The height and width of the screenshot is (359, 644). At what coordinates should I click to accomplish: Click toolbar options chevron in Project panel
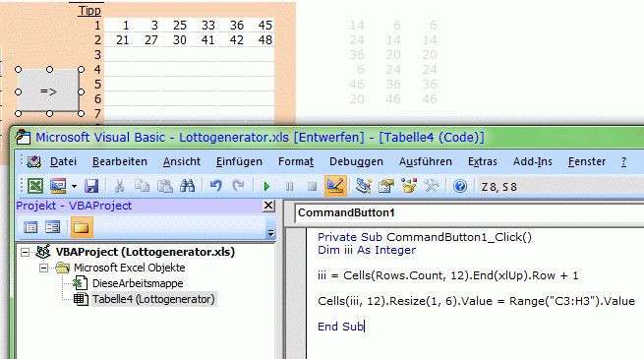pyautogui.click(x=270, y=232)
